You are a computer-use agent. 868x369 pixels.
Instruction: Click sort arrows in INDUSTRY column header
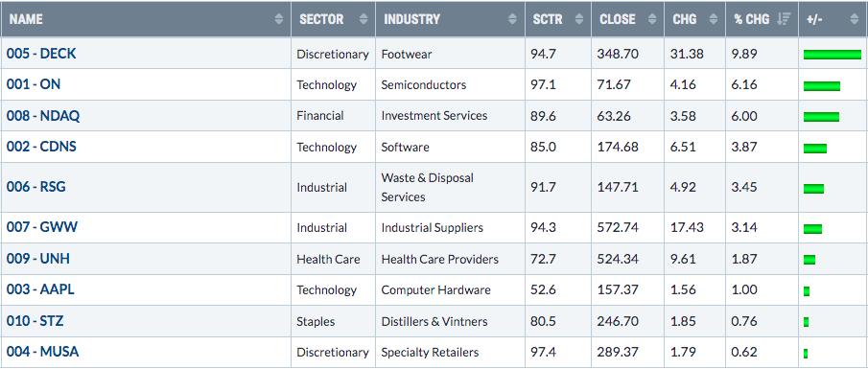(x=512, y=19)
